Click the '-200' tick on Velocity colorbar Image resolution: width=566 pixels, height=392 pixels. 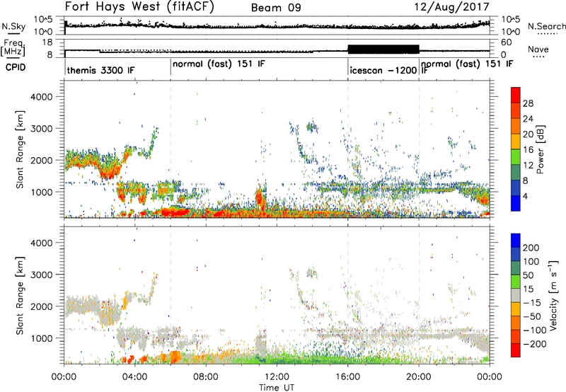pyautogui.click(x=535, y=344)
